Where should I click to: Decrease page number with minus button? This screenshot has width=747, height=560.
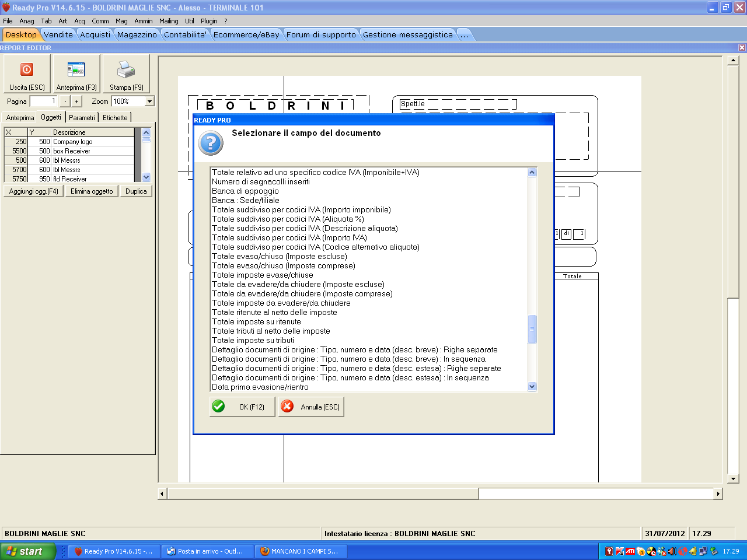[x=65, y=101]
